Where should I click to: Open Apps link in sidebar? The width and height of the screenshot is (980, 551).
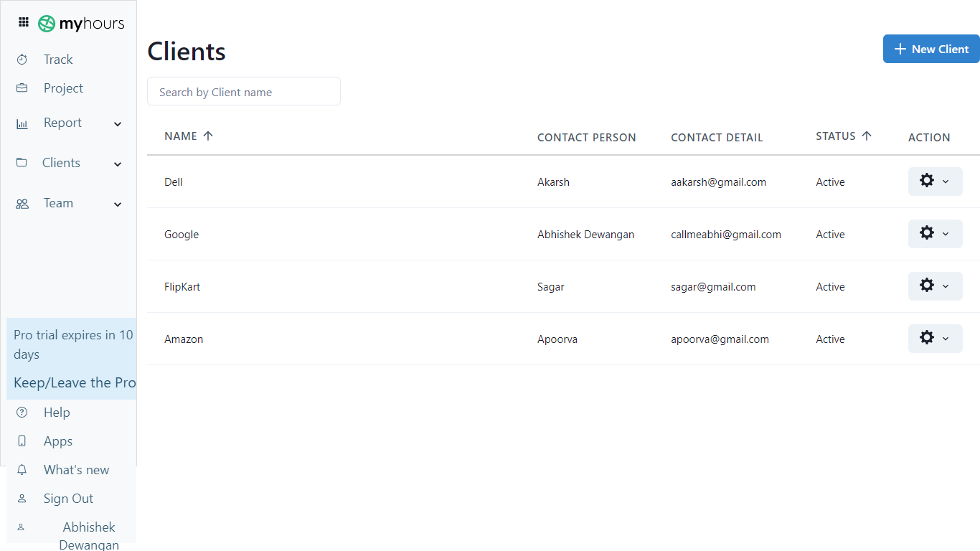[x=58, y=441]
